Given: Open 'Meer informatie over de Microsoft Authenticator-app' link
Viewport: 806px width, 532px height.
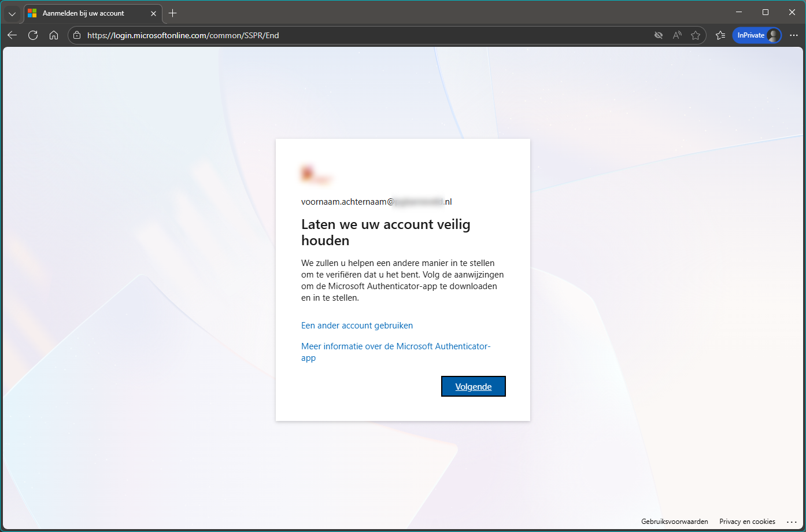Looking at the screenshot, I should point(395,352).
